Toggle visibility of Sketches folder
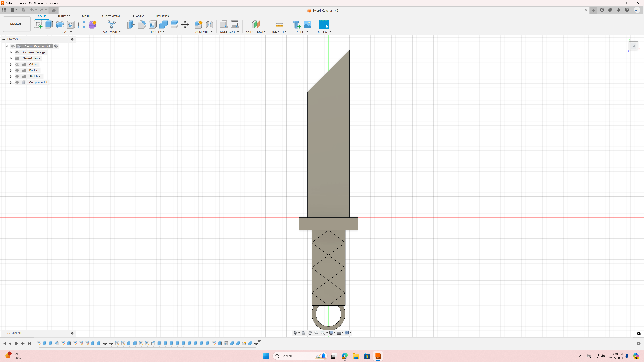 tap(17, 76)
